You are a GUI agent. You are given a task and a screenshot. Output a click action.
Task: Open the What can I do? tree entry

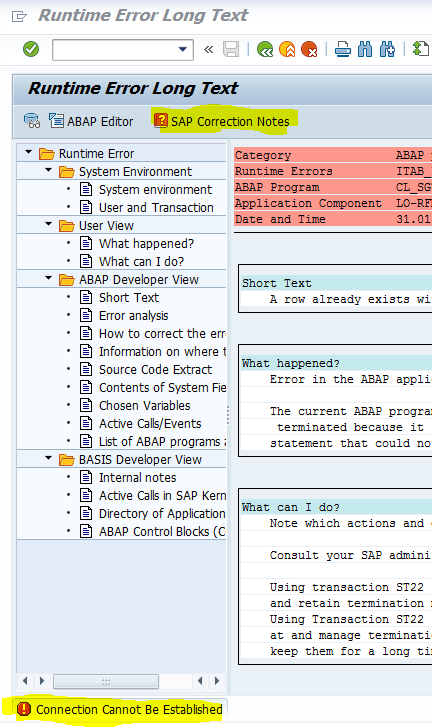click(x=141, y=262)
